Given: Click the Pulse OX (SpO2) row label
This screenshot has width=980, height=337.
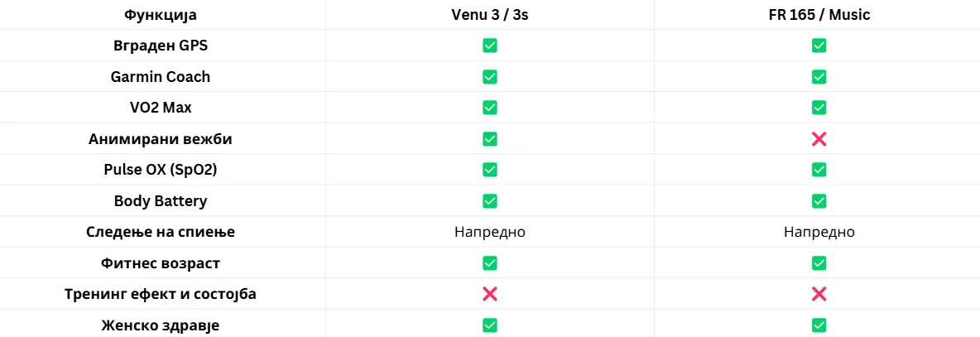Looking at the screenshot, I should coord(161,170).
